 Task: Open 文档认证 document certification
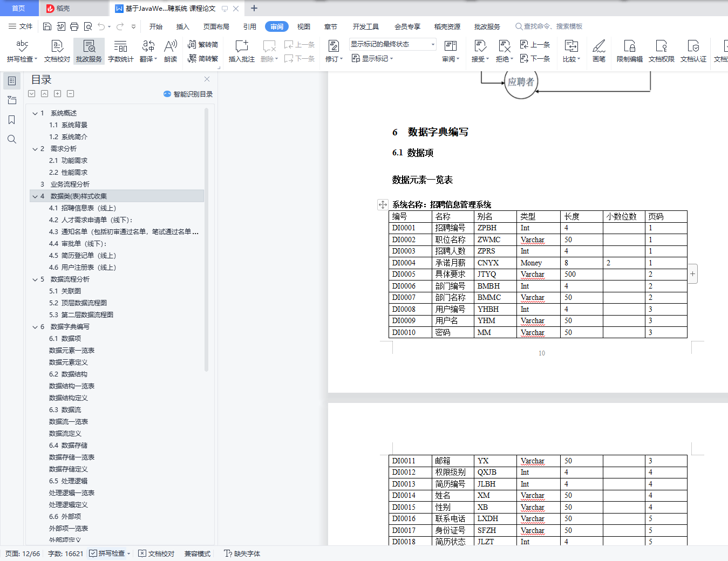pos(693,51)
